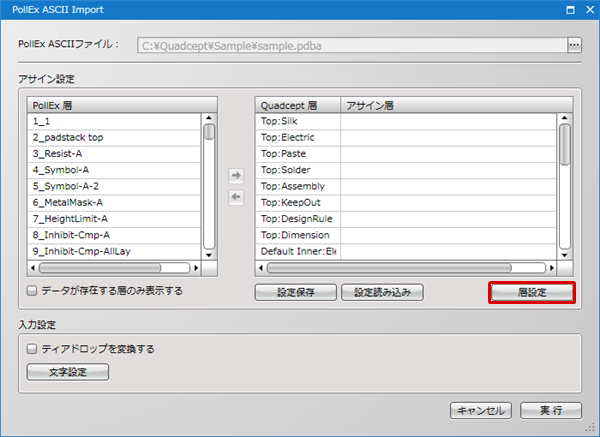Click the Quadcept 層 column header

[298, 105]
